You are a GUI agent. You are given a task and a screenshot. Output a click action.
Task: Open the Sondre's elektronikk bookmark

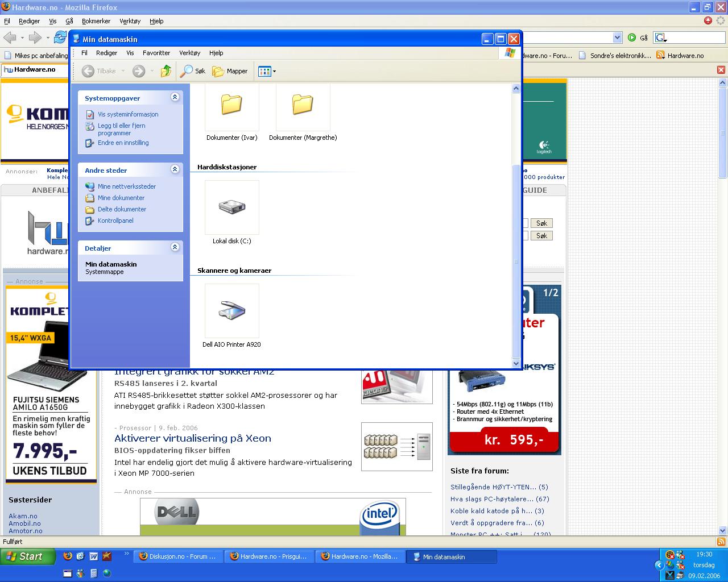tap(615, 55)
